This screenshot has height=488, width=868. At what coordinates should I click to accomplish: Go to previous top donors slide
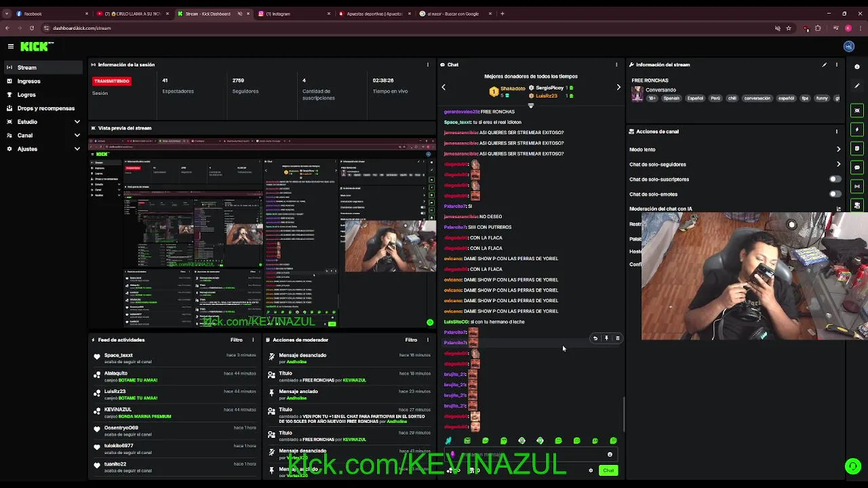click(x=443, y=87)
